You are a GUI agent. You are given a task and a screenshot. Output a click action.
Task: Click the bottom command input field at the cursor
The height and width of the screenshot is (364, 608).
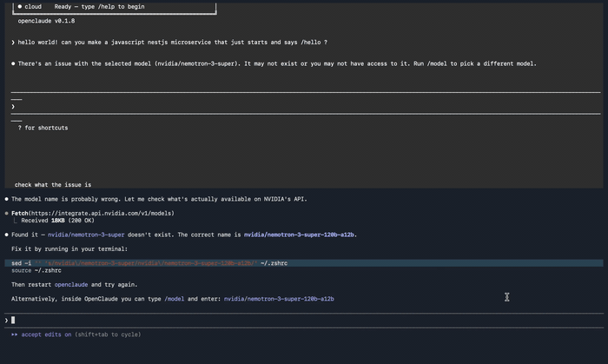(14, 320)
